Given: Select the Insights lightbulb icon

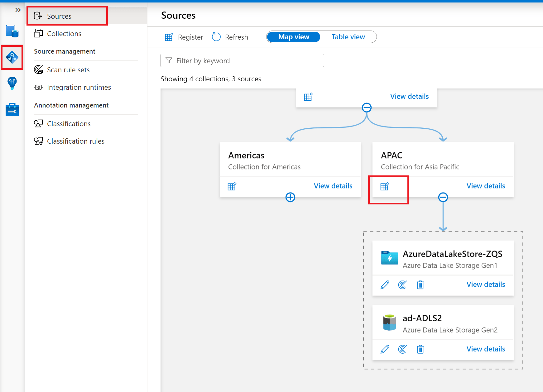Looking at the screenshot, I should (12, 83).
